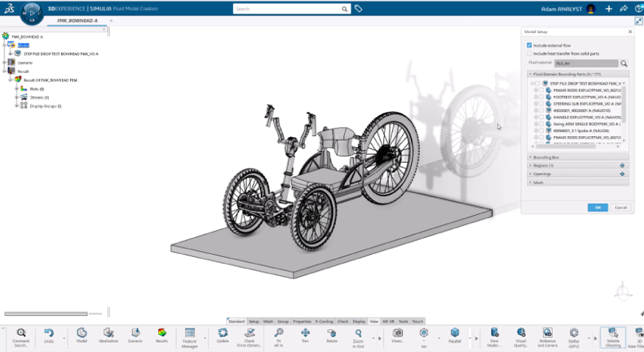Click Adam ANALYST user name
This screenshot has width=644, height=352.
[561, 9]
